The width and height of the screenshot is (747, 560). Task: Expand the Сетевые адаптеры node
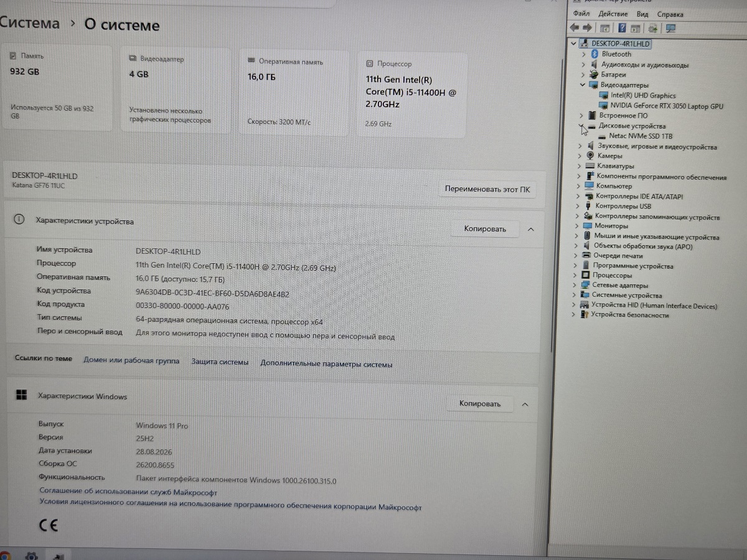point(576,285)
